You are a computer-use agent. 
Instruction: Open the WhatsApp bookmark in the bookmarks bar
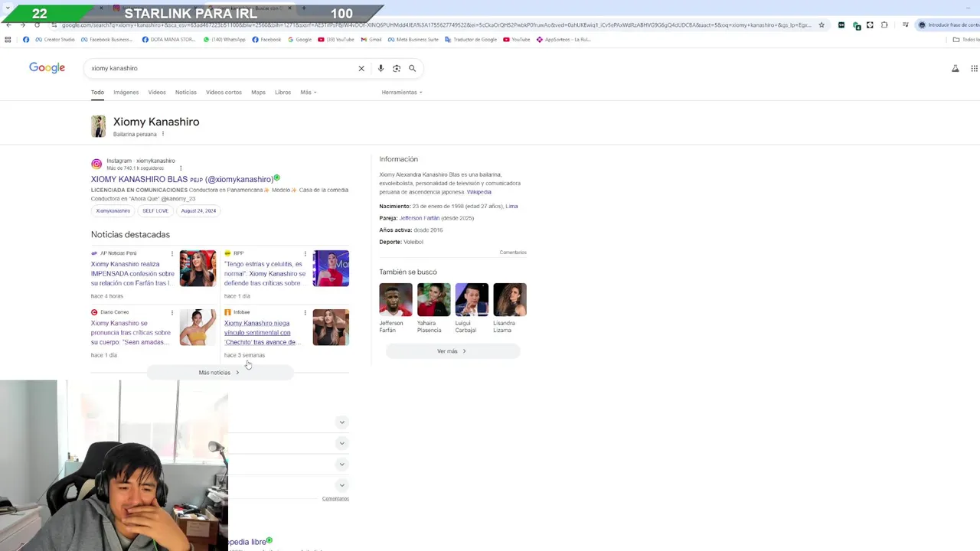(224, 39)
